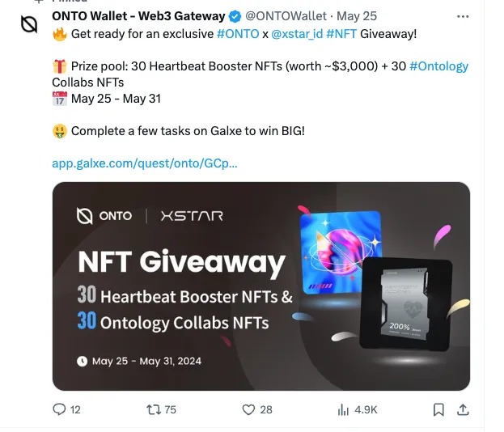Image resolution: width=504 pixels, height=432 pixels.
Task: Bookmark the giveaway tweet
Action: point(438,409)
